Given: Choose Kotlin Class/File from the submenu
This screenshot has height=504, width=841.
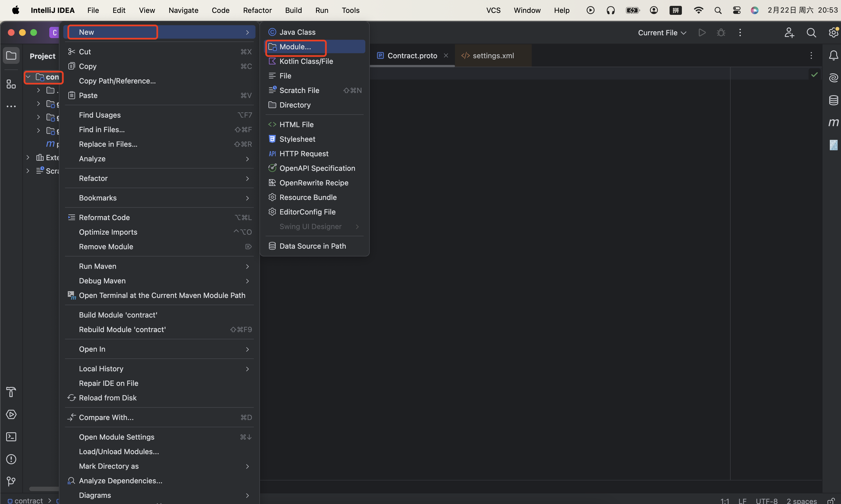Looking at the screenshot, I should pos(306,62).
